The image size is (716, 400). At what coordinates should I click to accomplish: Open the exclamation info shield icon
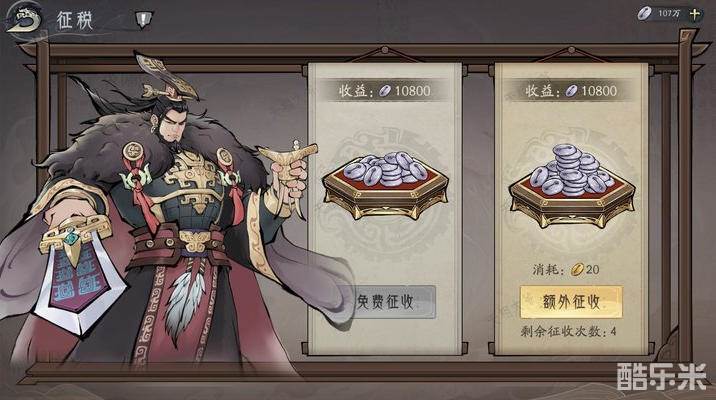coord(143,19)
